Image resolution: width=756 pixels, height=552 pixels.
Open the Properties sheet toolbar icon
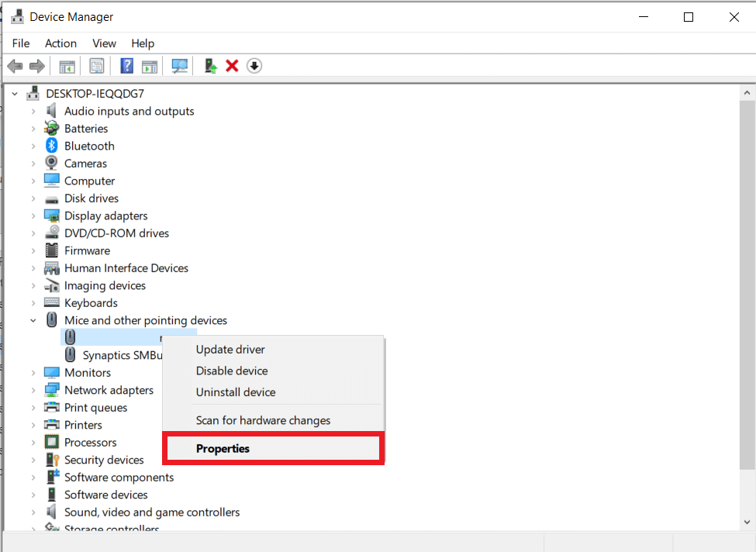97,66
